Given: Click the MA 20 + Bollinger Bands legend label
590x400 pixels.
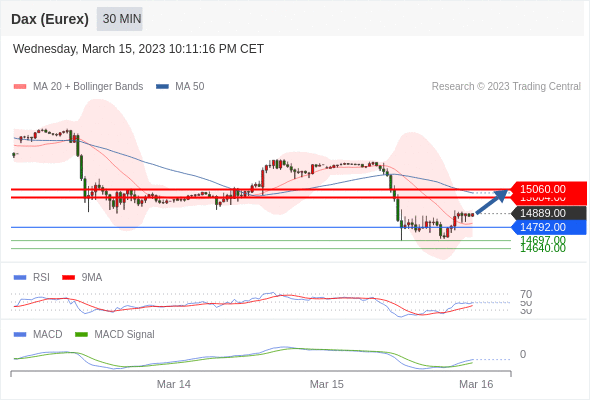Looking at the screenshot, I should click(88, 87).
